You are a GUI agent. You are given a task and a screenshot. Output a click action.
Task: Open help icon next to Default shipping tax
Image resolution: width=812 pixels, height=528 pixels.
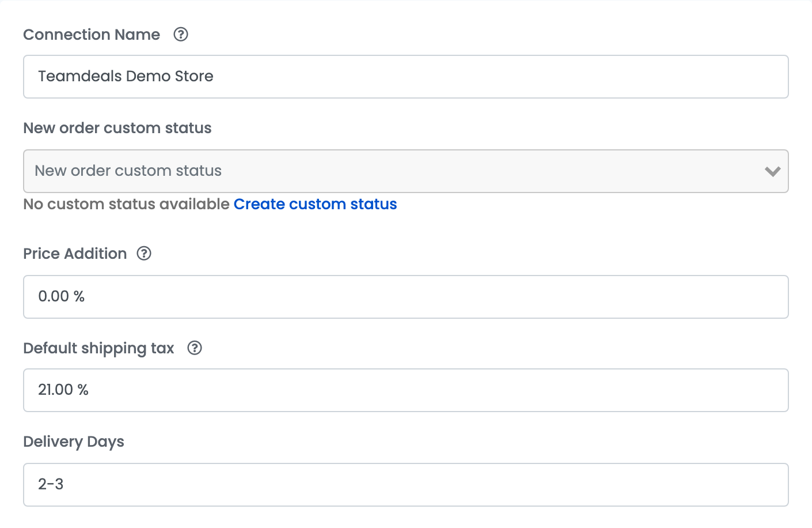click(195, 348)
